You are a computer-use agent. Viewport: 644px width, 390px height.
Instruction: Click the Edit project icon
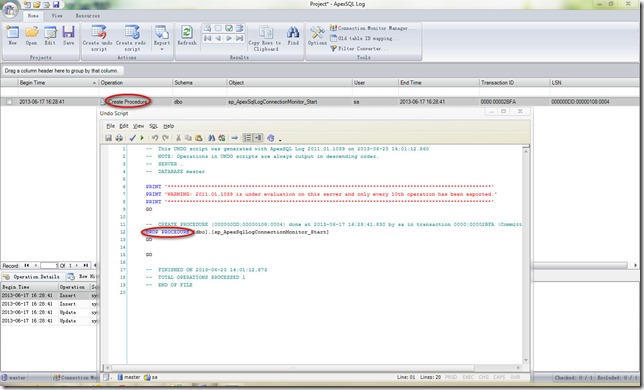click(50, 35)
